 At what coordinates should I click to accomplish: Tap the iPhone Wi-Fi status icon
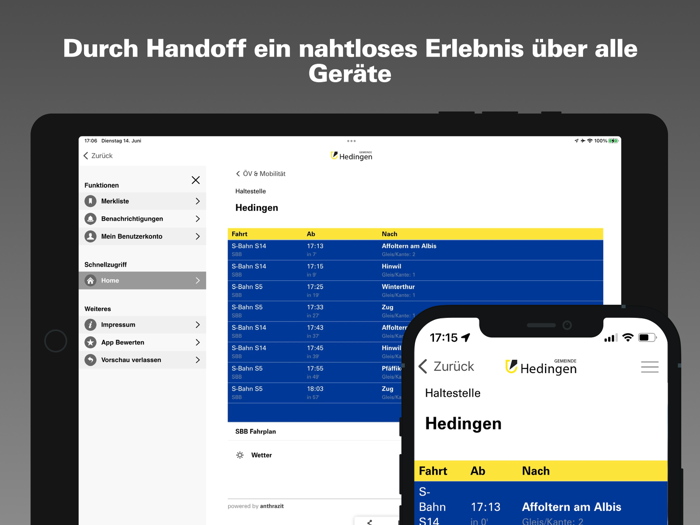(628, 337)
